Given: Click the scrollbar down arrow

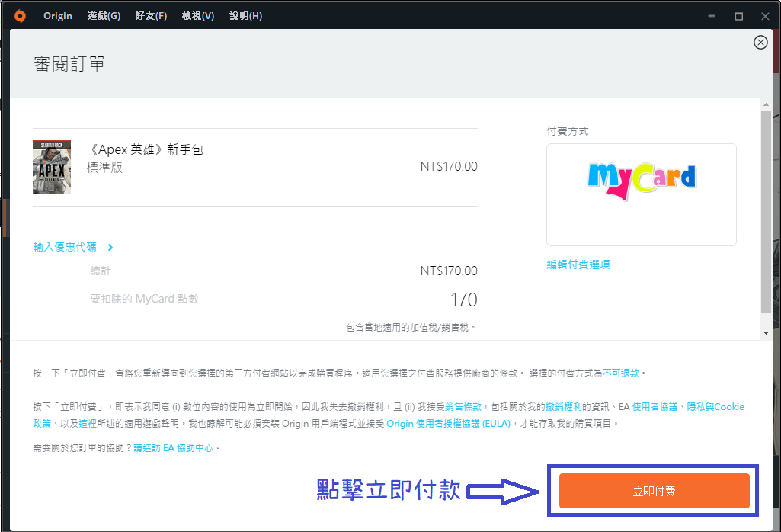Looking at the screenshot, I should tap(766, 333).
